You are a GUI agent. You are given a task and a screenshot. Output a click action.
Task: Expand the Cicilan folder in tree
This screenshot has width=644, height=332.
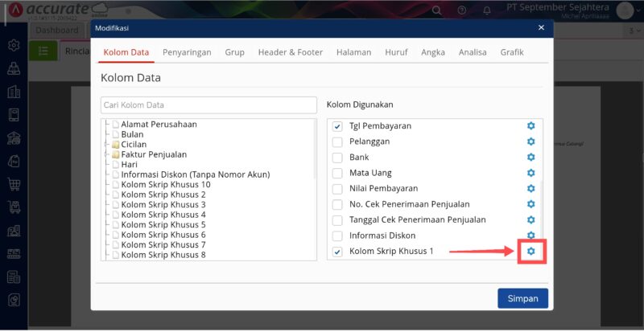(x=105, y=145)
